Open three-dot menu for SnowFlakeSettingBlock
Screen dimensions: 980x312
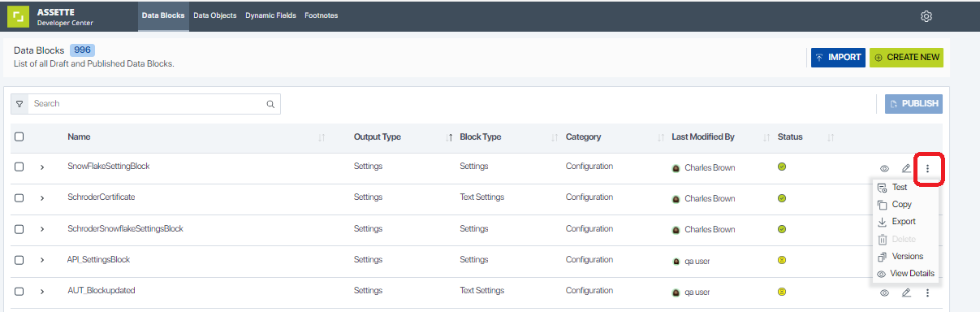(927, 168)
